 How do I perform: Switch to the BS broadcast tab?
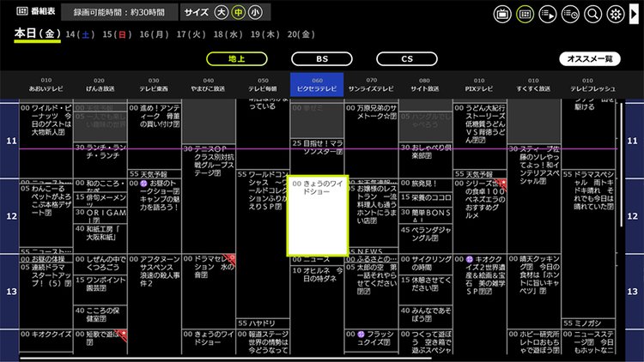(x=321, y=59)
